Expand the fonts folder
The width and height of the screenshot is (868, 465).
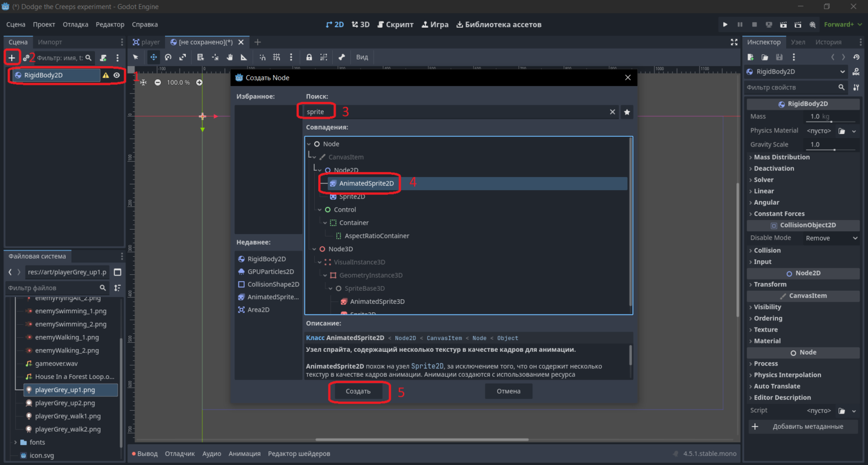click(15, 442)
